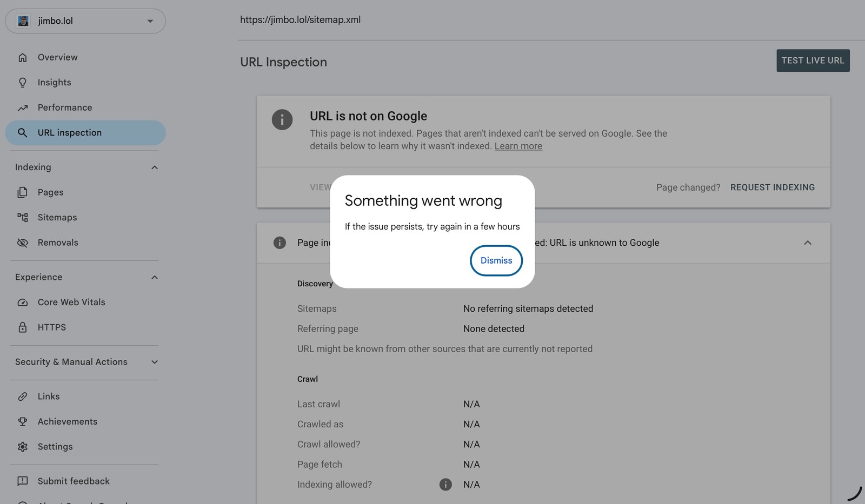The width and height of the screenshot is (865, 504).
Task: Click the Achievements trophy icon
Action: tap(23, 422)
